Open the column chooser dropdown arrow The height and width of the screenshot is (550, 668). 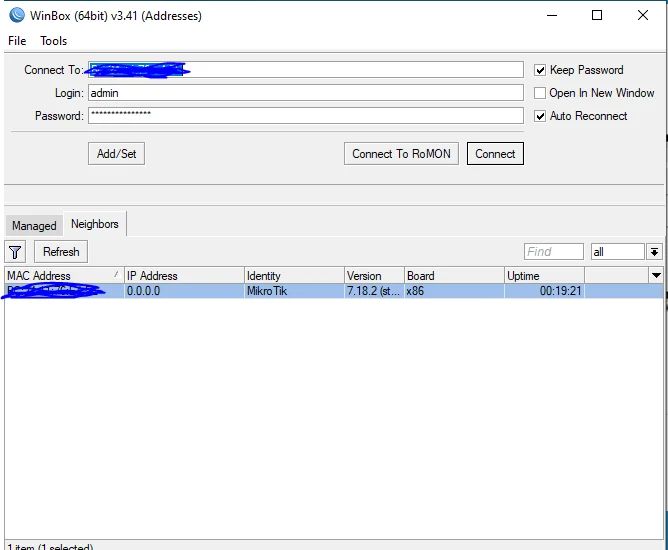[x=656, y=276]
